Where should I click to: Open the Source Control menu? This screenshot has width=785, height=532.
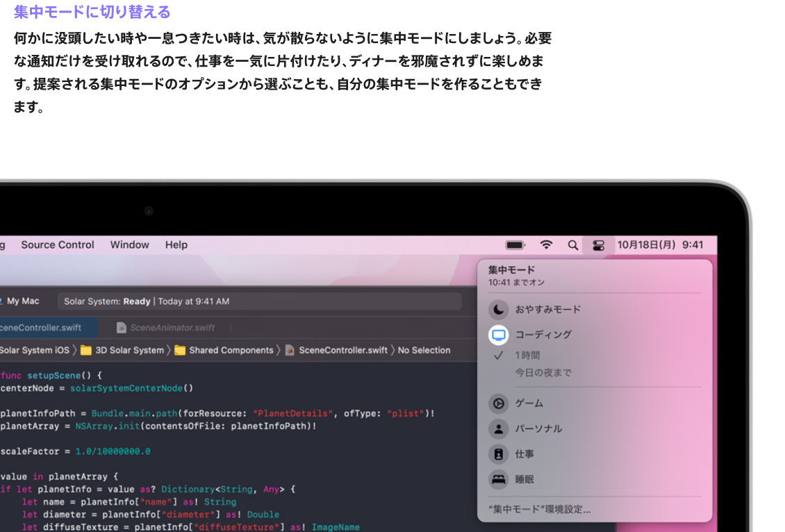tap(58, 244)
